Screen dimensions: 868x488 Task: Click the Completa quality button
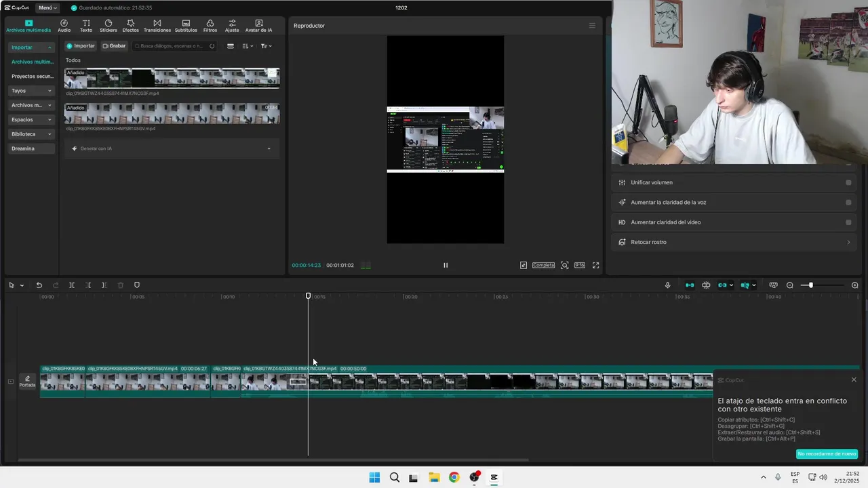pos(543,265)
